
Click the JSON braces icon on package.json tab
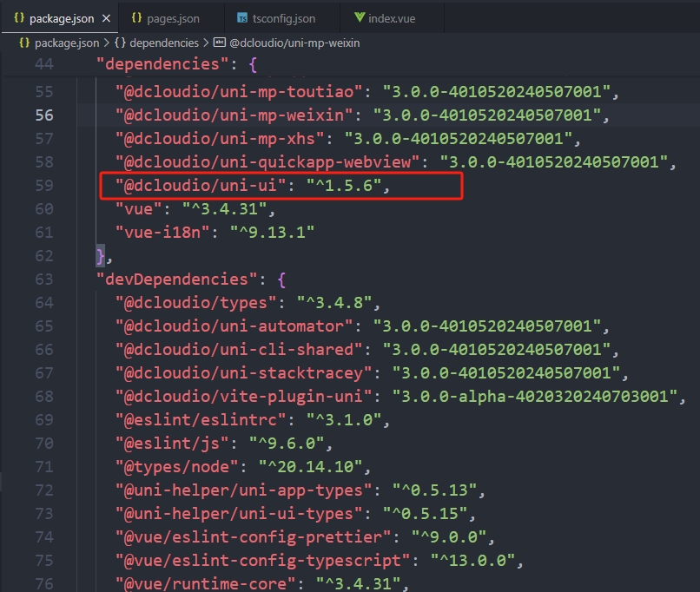coord(18,17)
